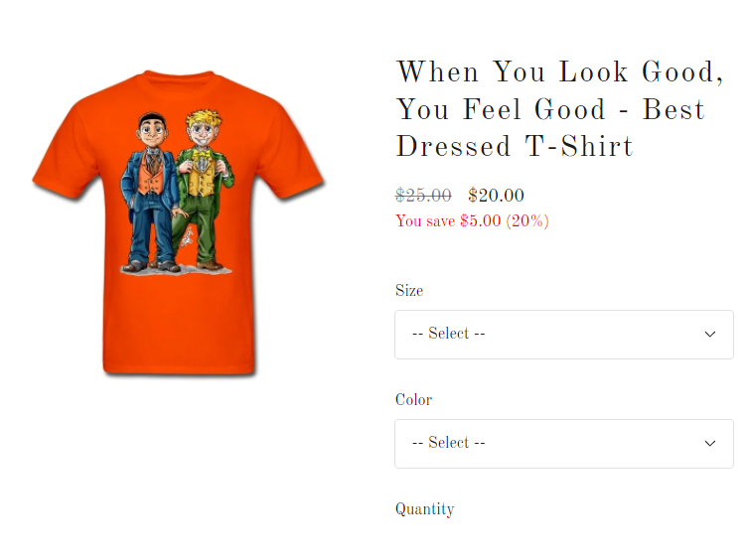Click the $20.00 sale price
This screenshot has height=560, width=746.
pos(496,196)
